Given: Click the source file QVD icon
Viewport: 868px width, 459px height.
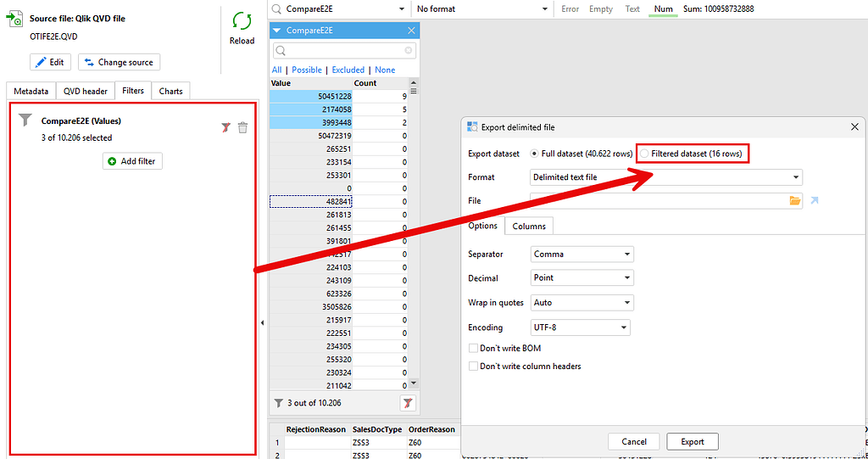Looking at the screenshot, I should tap(14, 19).
